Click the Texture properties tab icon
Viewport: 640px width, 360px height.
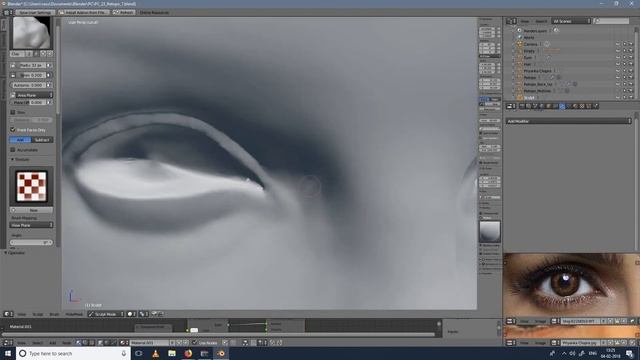[x=582, y=106]
